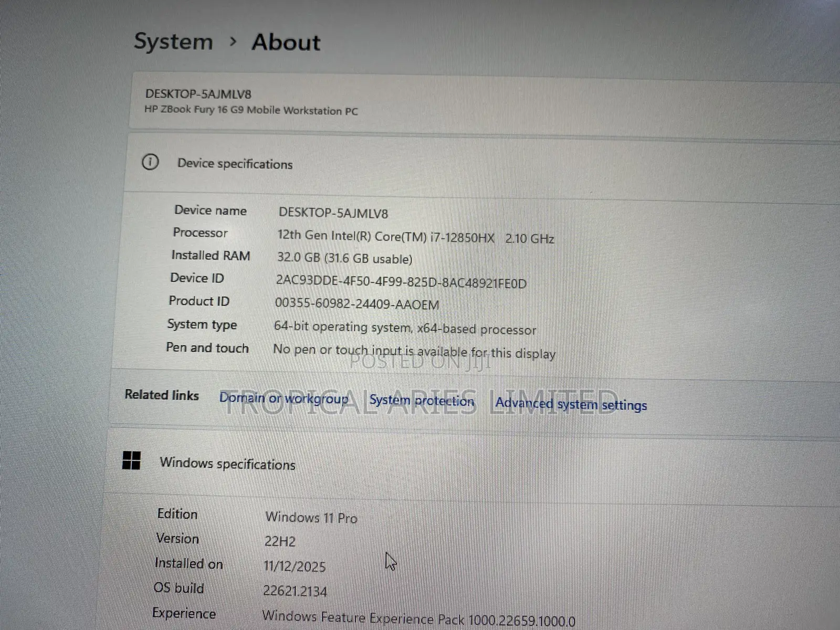
Task: Click the Edition label
Action: tap(177, 514)
